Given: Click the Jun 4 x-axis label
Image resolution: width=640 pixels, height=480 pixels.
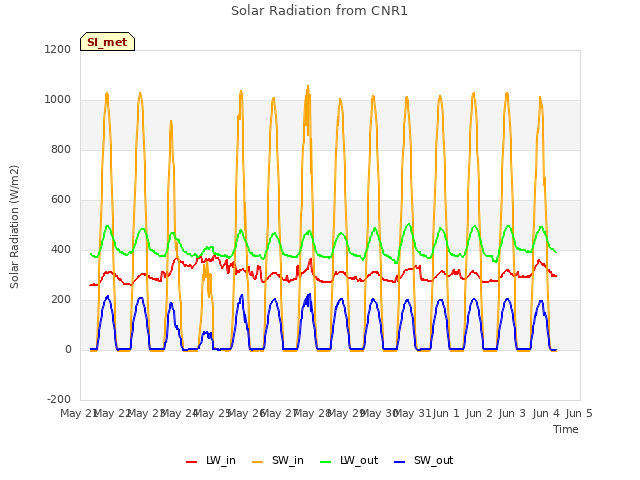Looking at the screenshot, I should [x=546, y=413].
